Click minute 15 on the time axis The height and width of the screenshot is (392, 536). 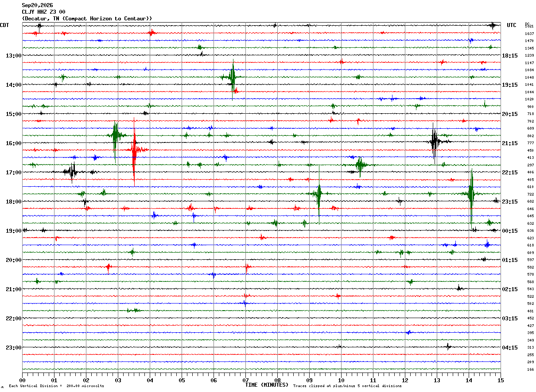(x=501, y=380)
